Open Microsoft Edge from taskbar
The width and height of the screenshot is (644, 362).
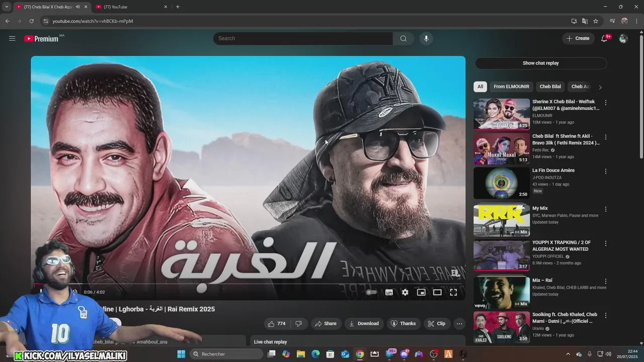(x=315, y=354)
